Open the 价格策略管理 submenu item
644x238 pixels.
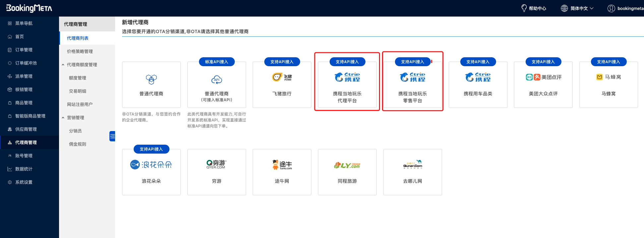tap(80, 51)
